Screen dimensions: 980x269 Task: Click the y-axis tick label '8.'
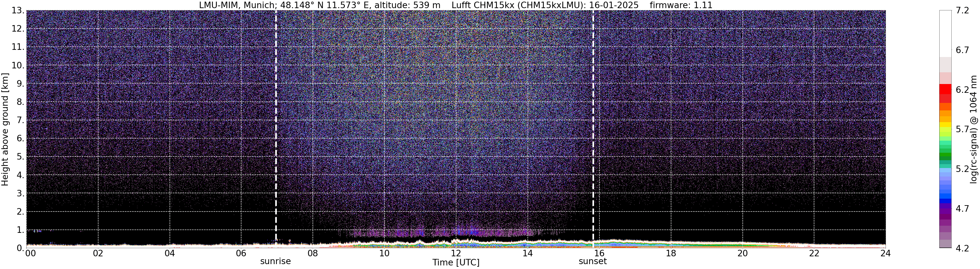[x=21, y=102]
